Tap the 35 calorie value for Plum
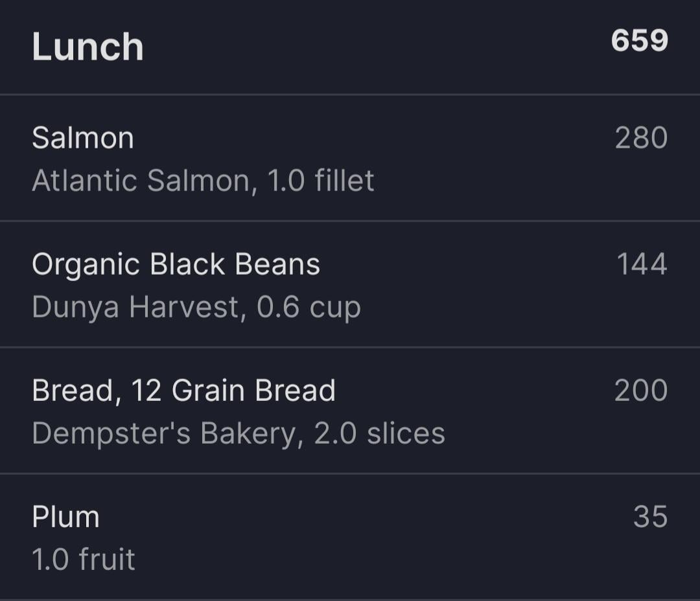This screenshot has height=601, width=700. [651, 517]
